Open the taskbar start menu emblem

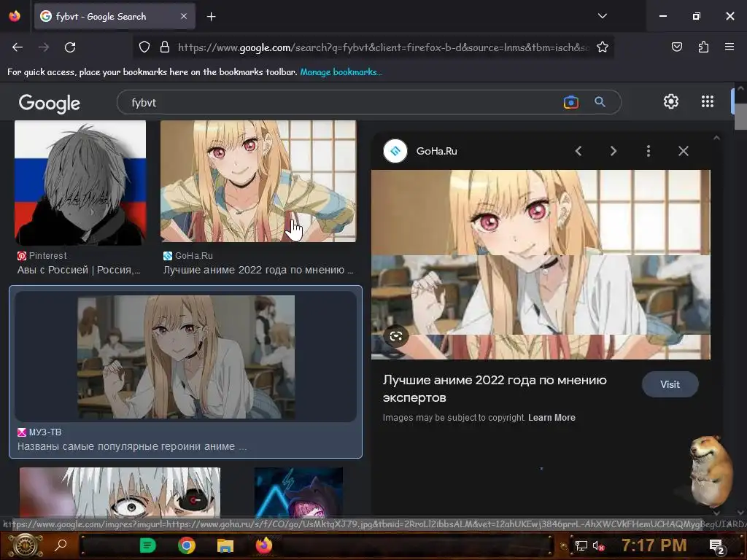(x=26, y=545)
